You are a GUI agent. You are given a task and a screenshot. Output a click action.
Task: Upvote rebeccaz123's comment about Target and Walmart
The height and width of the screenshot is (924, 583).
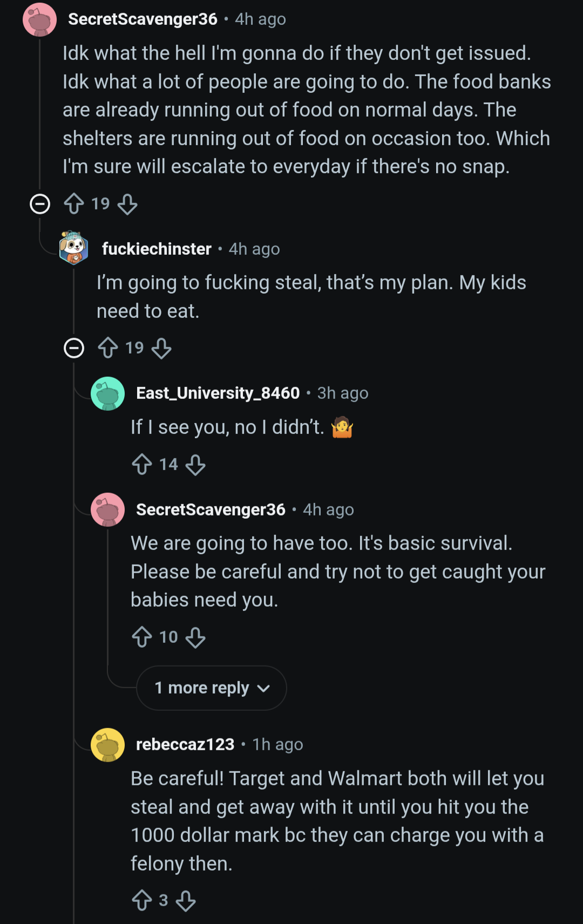(x=142, y=900)
